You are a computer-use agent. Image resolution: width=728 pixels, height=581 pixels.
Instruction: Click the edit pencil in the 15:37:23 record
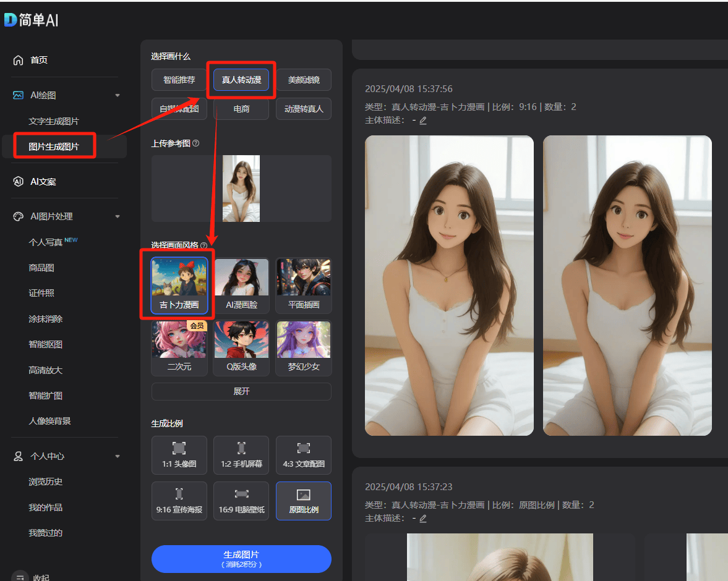point(423,519)
